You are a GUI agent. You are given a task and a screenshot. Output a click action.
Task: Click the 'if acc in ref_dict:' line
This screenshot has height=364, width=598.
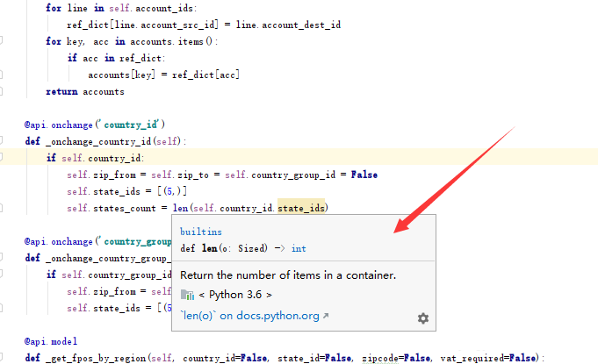[116, 58]
